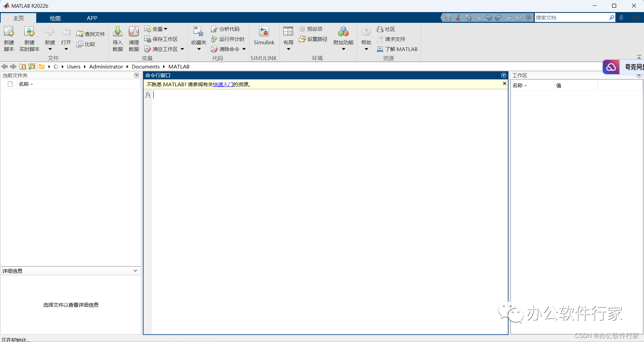Open the quick access toolbar customize dropdown

tap(529, 17)
